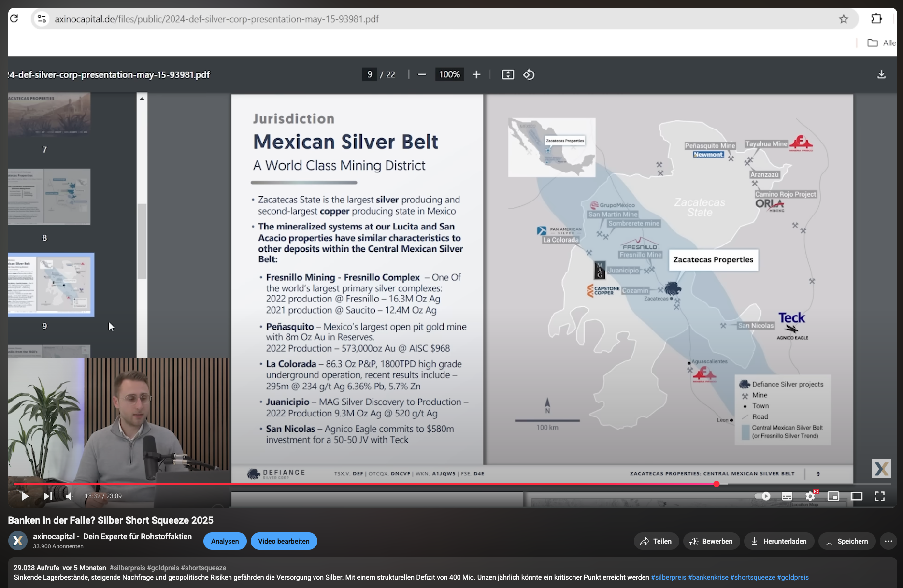The width and height of the screenshot is (903, 588).
Task: Open the more actions ellipsis menu
Action: 889,541
